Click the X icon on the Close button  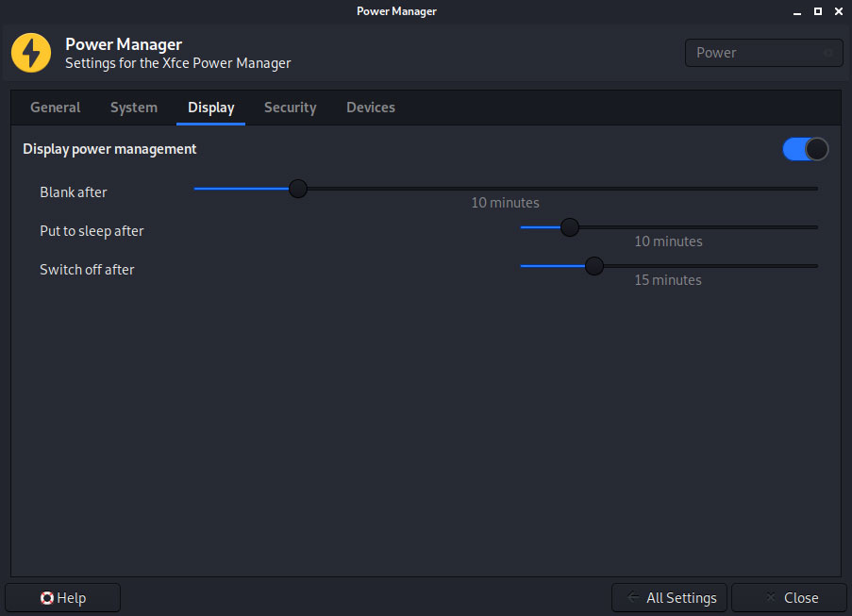771,597
